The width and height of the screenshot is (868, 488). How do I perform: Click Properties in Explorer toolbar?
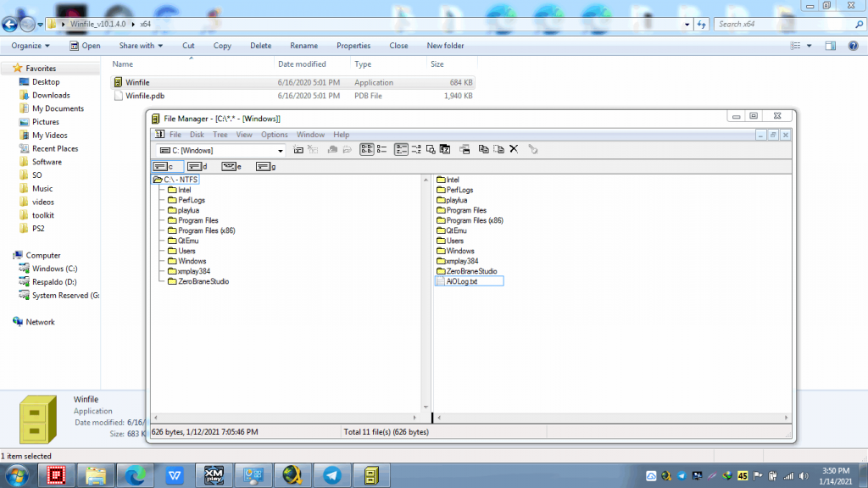[353, 46]
